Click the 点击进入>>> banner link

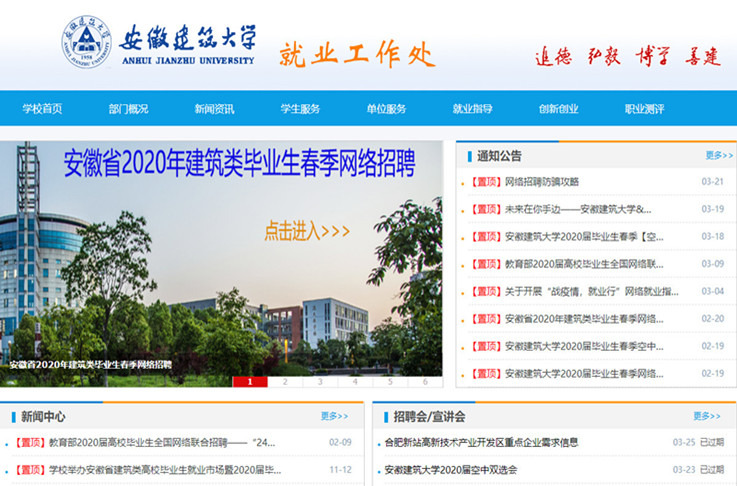coord(307,231)
